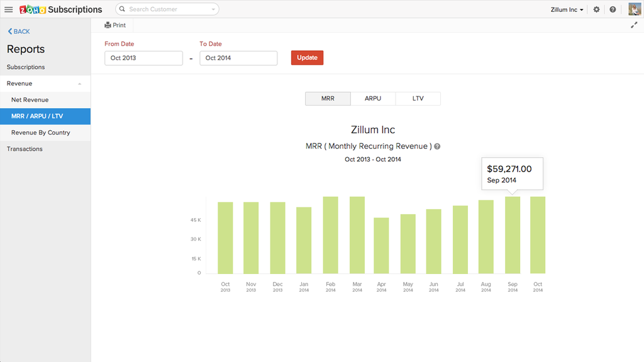Screen dimensions: 644x362
Task: Open the Transactions report
Action: (x=25, y=149)
